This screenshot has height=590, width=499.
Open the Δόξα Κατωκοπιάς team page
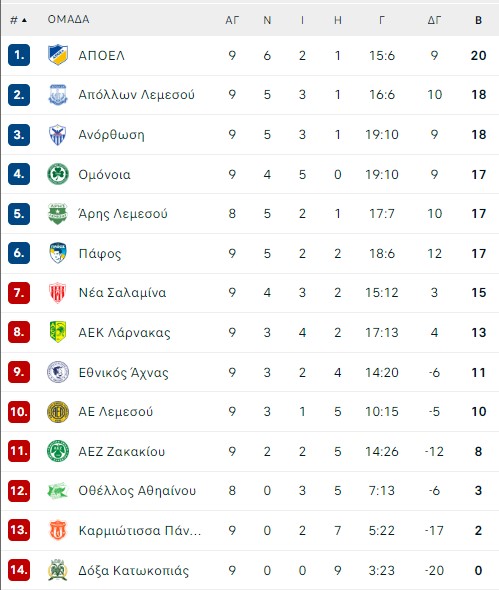pyautogui.click(x=133, y=570)
